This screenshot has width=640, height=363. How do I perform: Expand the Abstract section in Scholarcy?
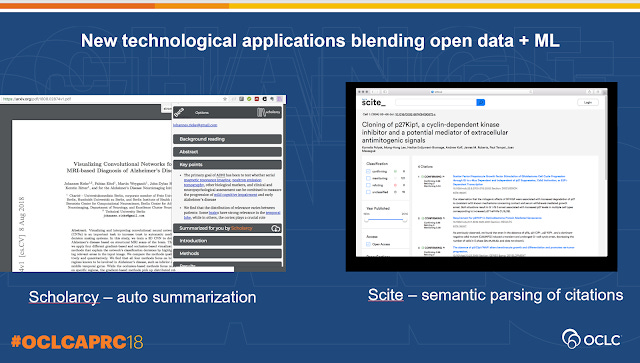coord(227,152)
